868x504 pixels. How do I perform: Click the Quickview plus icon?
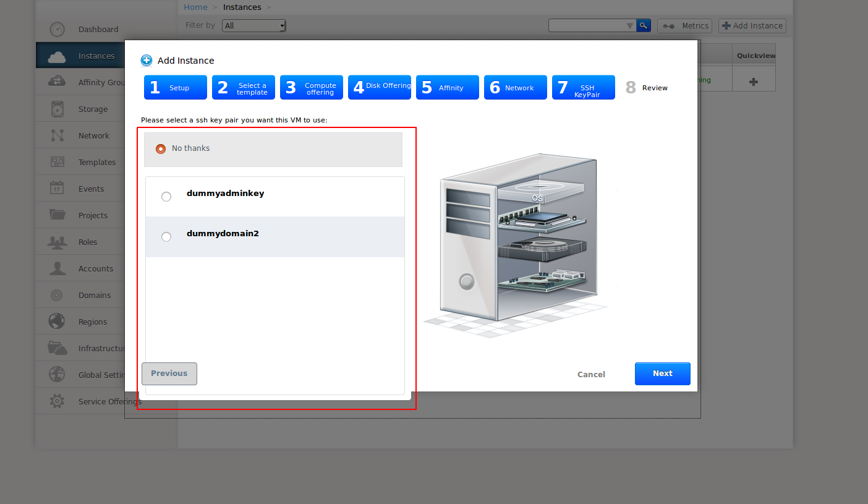(753, 82)
